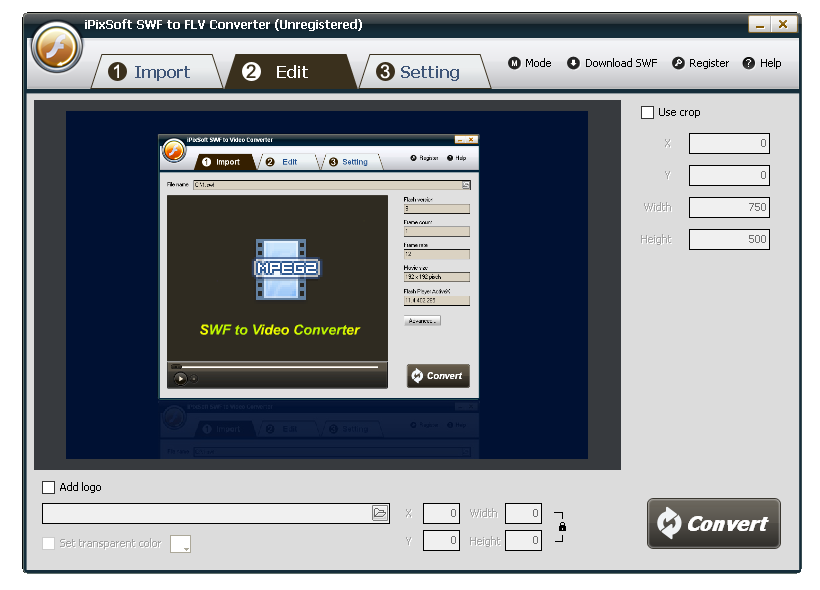Click the logo Width field
820x590 pixels.
click(x=523, y=513)
